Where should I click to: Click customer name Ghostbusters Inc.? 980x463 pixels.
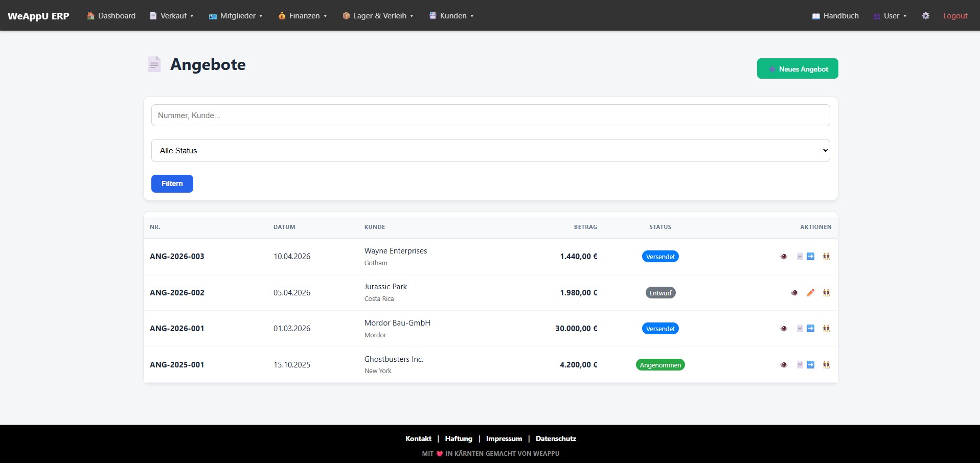coord(394,359)
